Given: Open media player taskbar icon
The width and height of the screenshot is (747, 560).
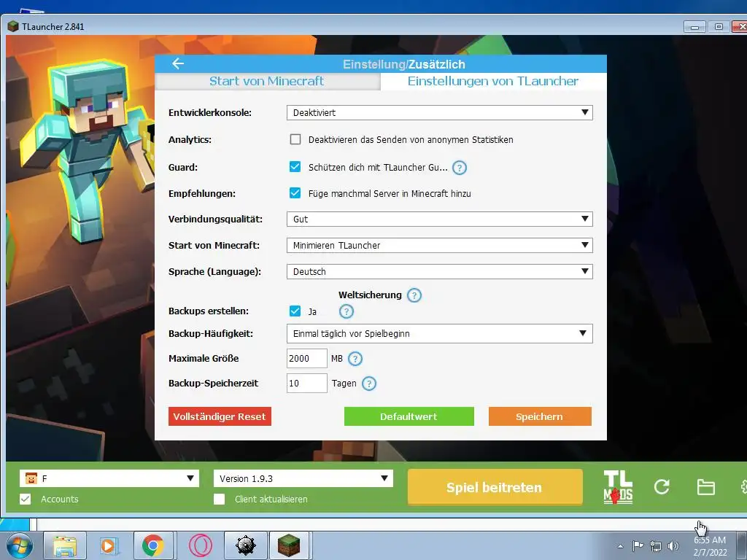Looking at the screenshot, I should pos(109,545).
